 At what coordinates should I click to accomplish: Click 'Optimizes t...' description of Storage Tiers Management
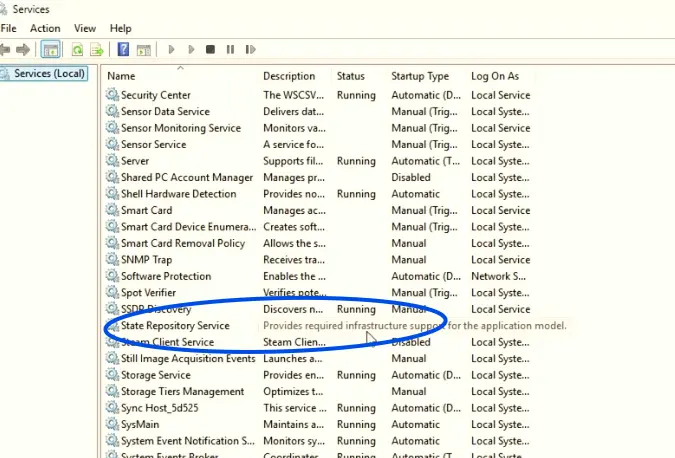click(293, 392)
